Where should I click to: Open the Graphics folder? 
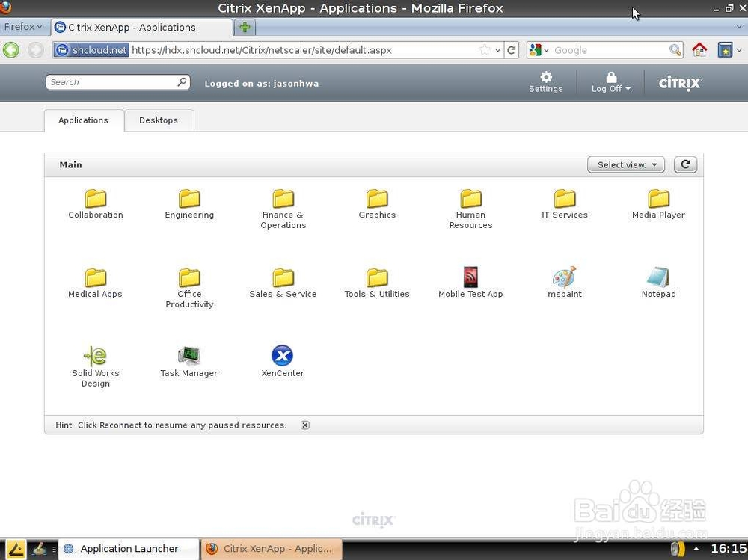(x=377, y=204)
